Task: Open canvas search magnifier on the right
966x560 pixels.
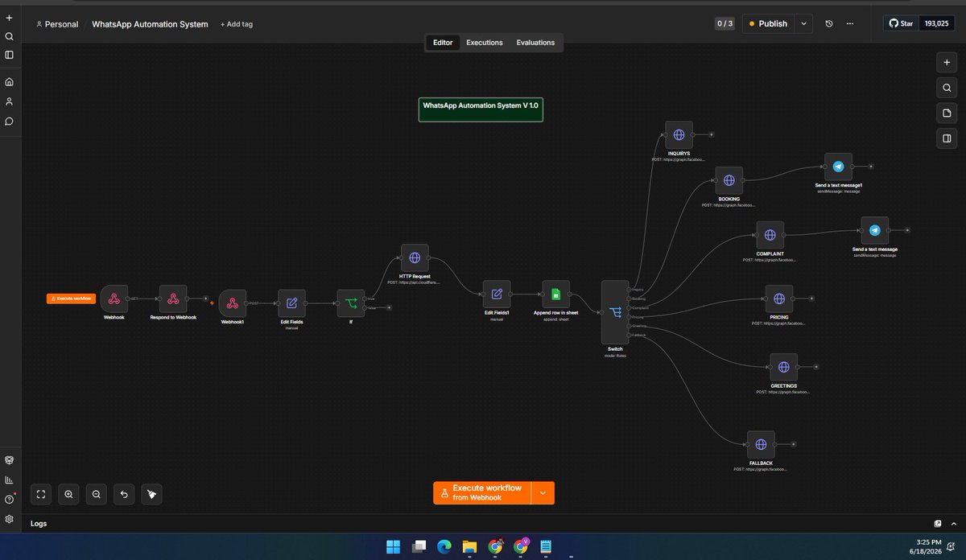Action: click(x=947, y=88)
